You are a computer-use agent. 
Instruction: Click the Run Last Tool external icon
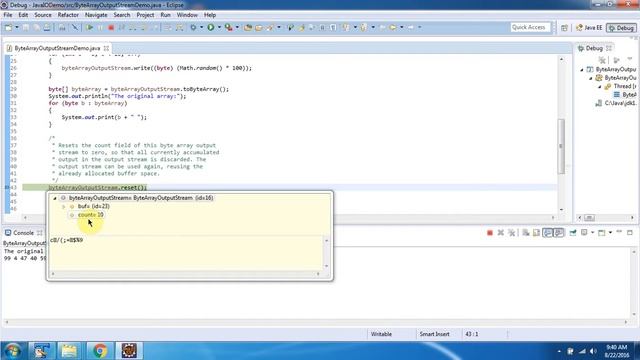coord(229,27)
